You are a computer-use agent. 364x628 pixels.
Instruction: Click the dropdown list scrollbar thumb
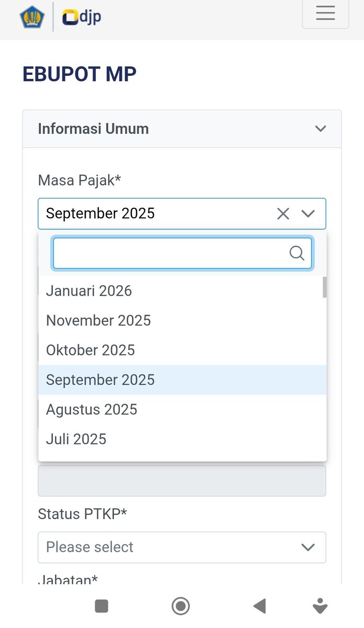click(325, 287)
